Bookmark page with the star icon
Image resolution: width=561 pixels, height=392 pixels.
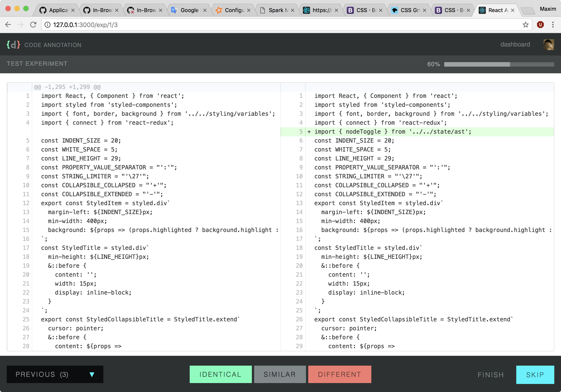[525, 25]
